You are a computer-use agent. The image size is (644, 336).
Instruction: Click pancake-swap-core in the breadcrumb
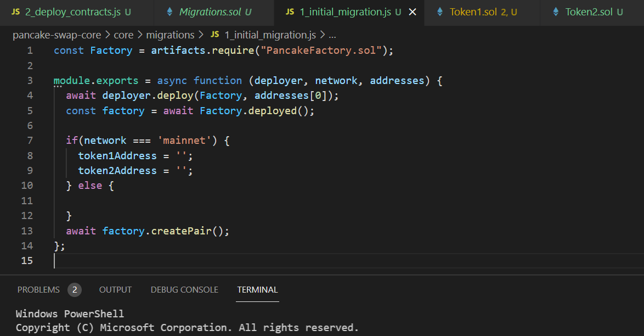[x=57, y=35]
